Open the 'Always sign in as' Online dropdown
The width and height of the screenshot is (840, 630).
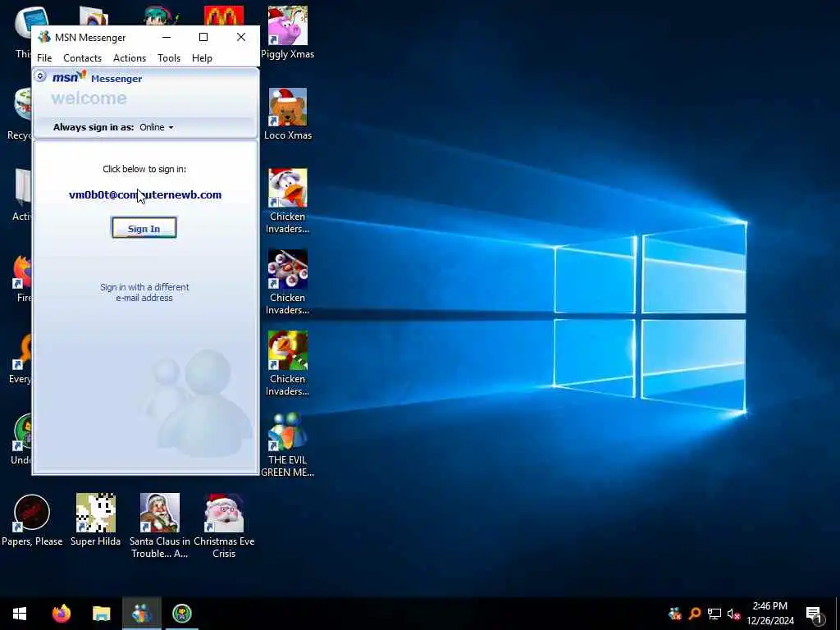coord(156,127)
